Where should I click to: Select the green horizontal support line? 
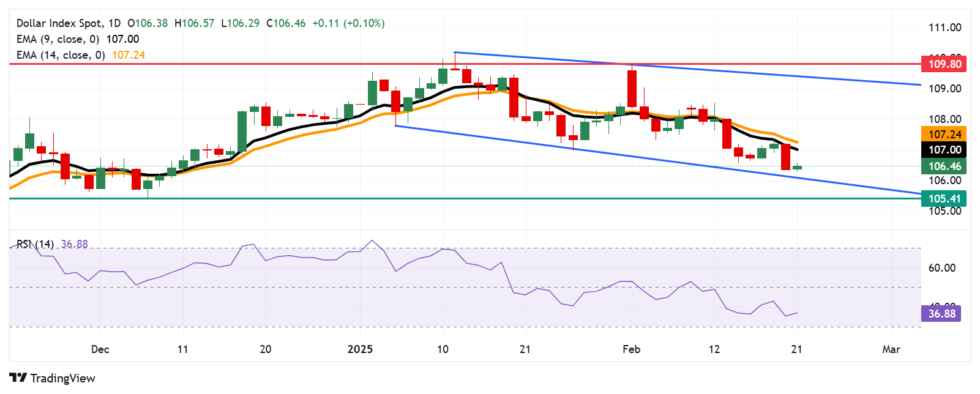click(428, 198)
